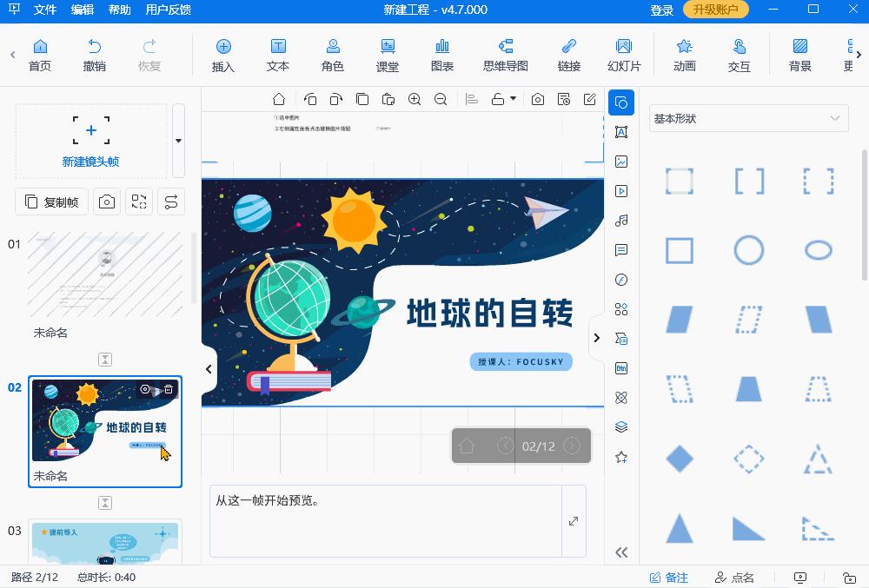Open the 基本形状 shape category dropdown

click(748, 118)
